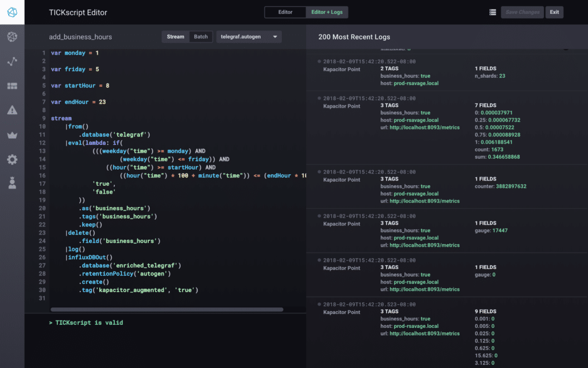
Task: Click the add_business_hours script name field
Action: [80, 37]
